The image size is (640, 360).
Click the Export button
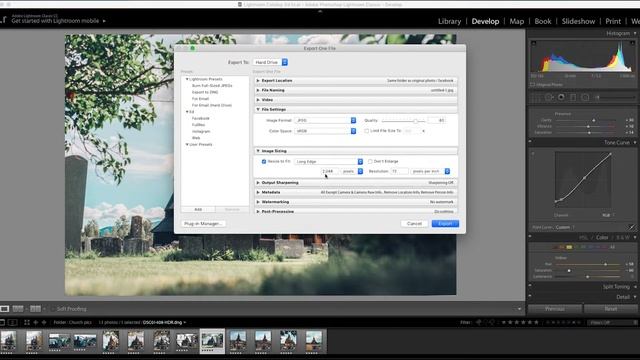[445, 224]
